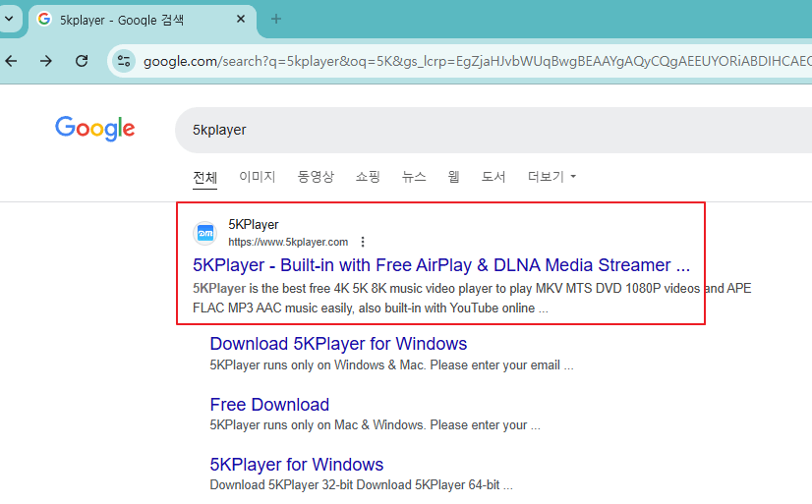Click the browser back arrow

coord(12,61)
